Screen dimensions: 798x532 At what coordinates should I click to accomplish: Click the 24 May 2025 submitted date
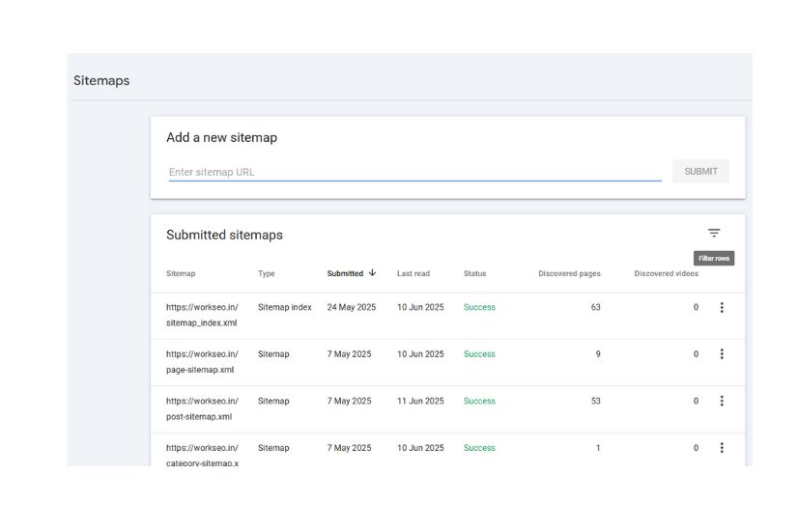(x=351, y=307)
